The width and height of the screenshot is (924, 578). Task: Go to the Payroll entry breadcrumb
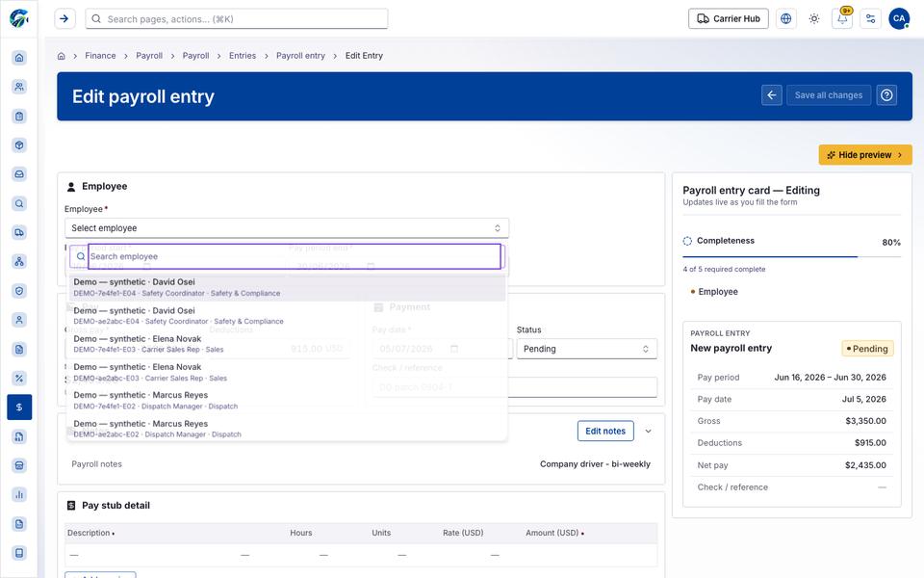click(300, 56)
